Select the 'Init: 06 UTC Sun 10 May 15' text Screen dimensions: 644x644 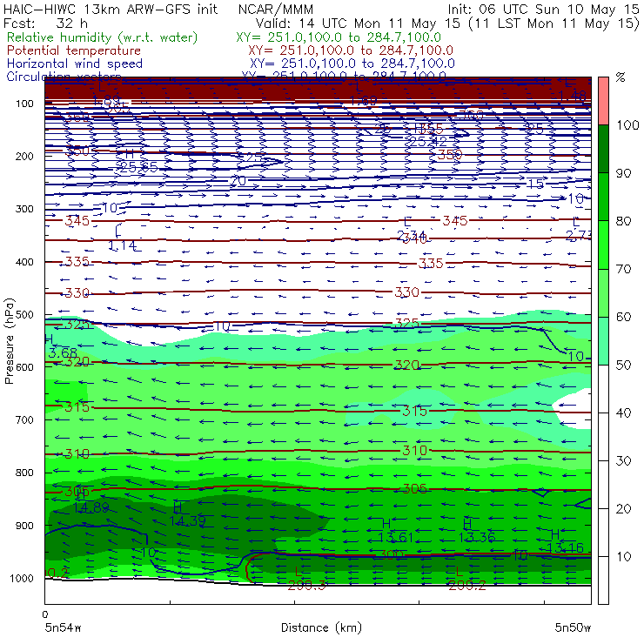[543, 9]
